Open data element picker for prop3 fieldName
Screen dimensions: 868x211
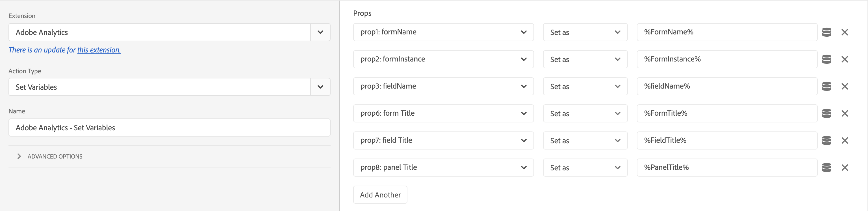[x=826, y=87]
